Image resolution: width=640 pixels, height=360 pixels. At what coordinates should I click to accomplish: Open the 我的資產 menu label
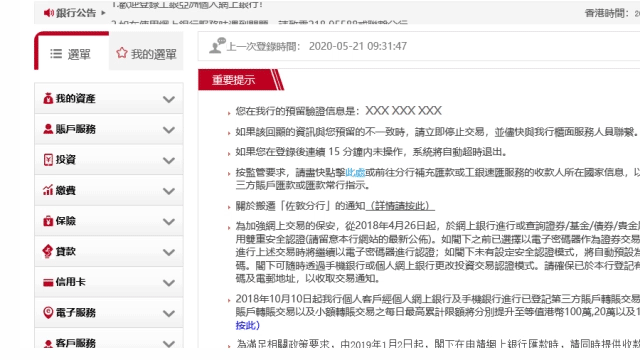click(x=76, y=98)
